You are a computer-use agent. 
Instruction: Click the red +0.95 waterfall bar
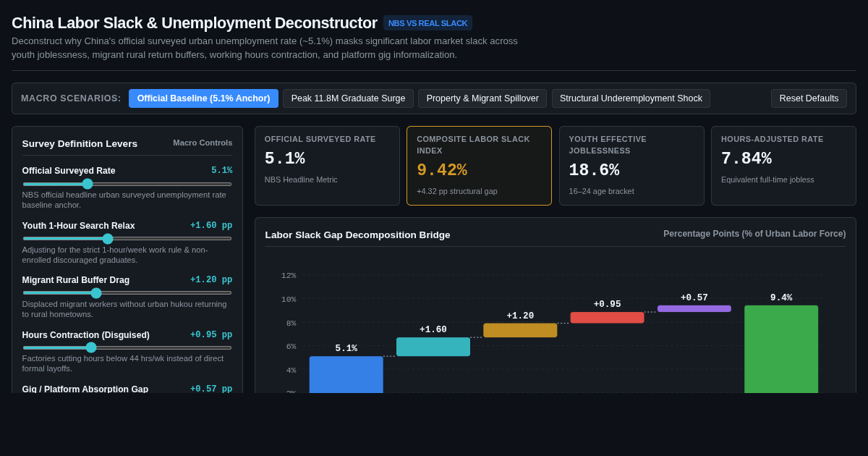607,318
